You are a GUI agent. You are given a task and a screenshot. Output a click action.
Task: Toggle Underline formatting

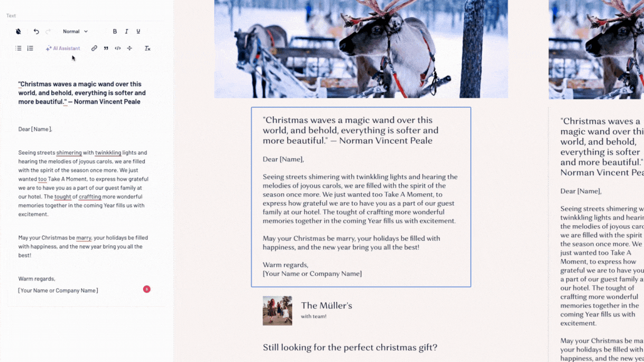139,32
